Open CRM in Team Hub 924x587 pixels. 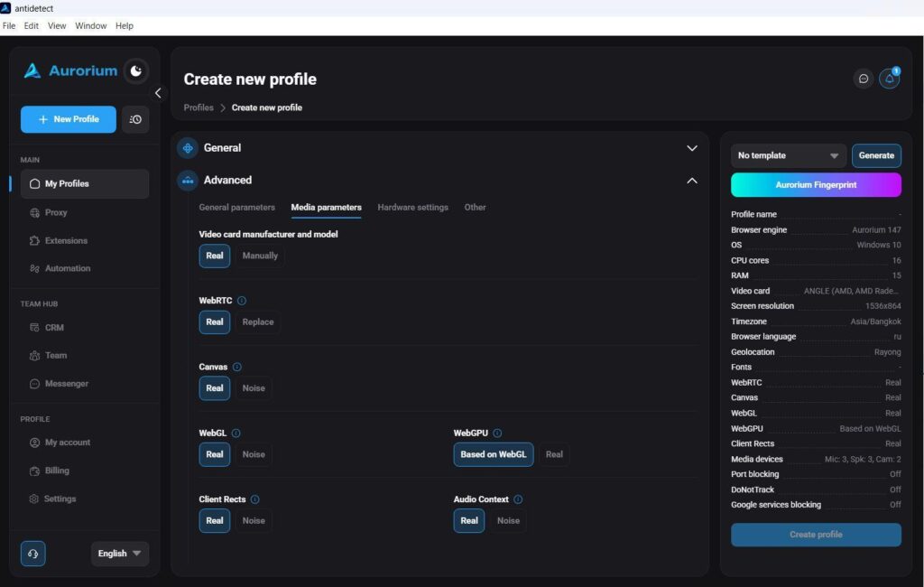click(47, 328)
